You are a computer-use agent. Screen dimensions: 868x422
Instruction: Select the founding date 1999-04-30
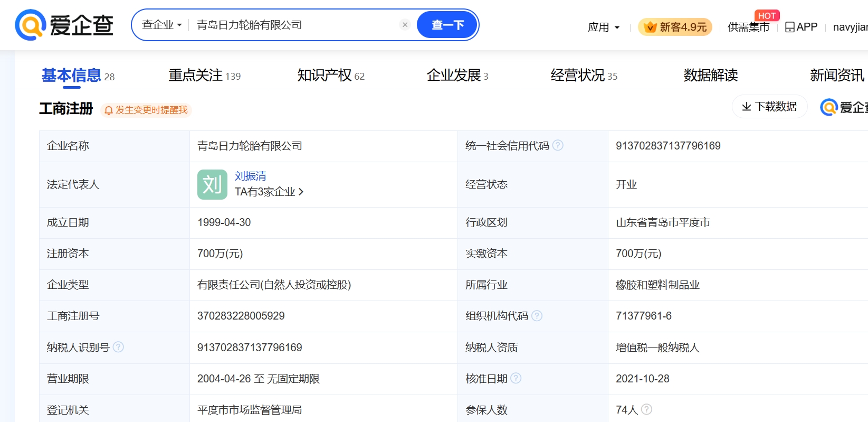224,222
